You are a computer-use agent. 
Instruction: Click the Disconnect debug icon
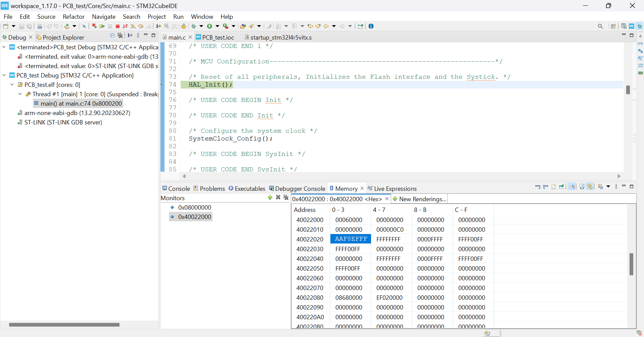click(125, 26)
